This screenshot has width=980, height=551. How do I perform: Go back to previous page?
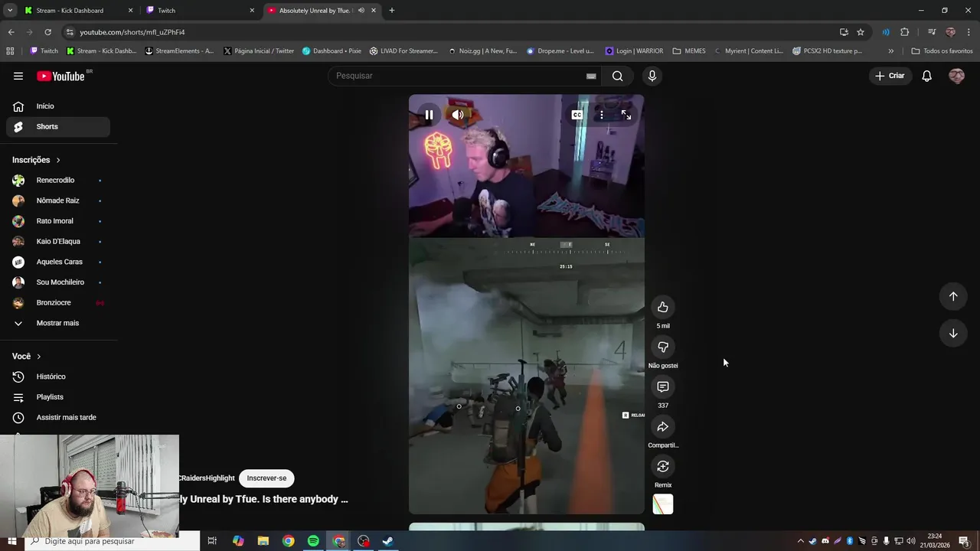coord(11,32)
